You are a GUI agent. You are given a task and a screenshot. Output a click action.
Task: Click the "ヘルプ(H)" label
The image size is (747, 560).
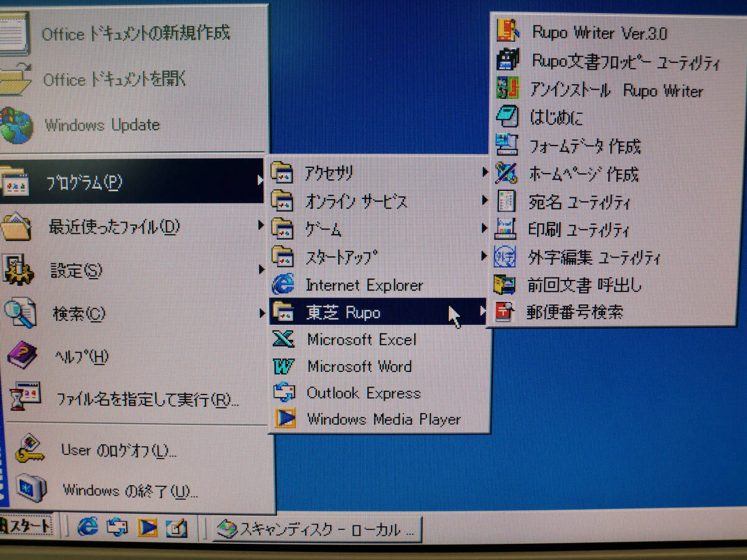[82, 357]
